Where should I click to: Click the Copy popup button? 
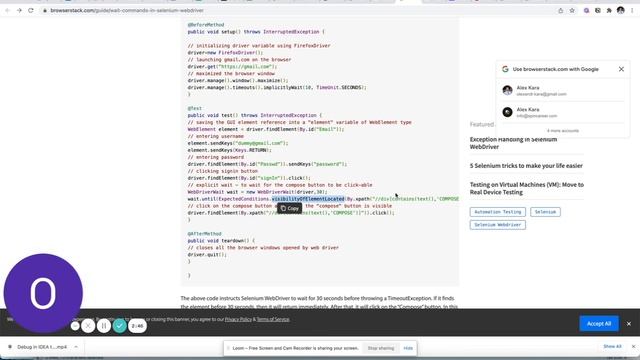pyautogui.click(x=289, y=208)
